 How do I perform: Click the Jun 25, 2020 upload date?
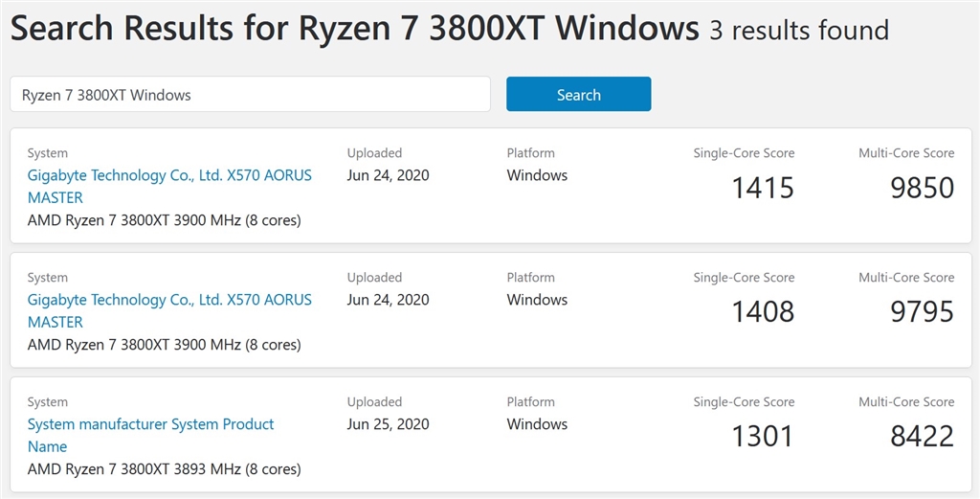click(388, 424)
